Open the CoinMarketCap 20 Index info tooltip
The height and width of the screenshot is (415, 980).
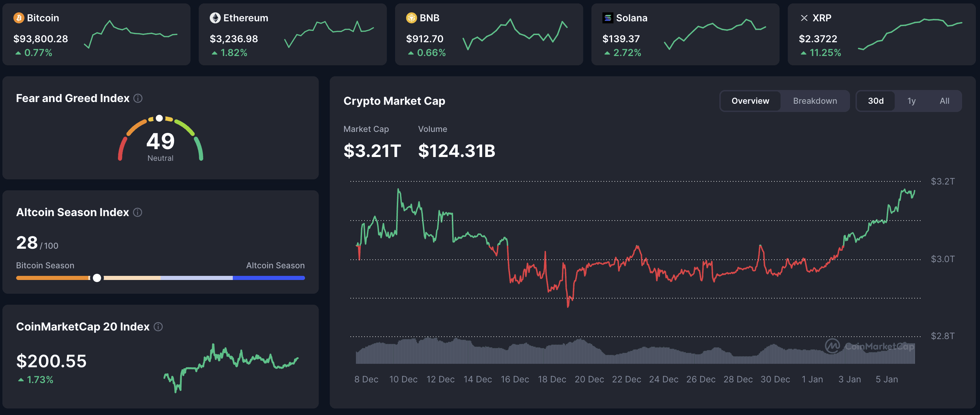(x=159, y=326)
